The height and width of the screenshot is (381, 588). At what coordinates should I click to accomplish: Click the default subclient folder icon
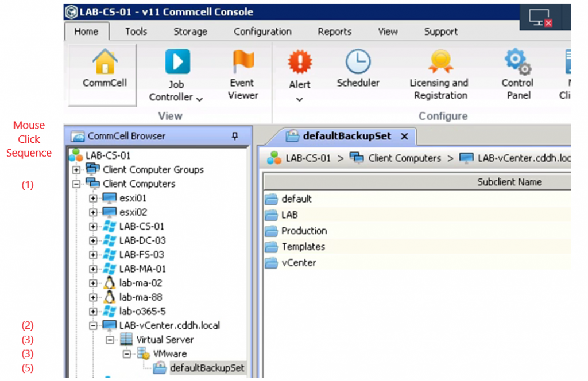coord(271,199)
